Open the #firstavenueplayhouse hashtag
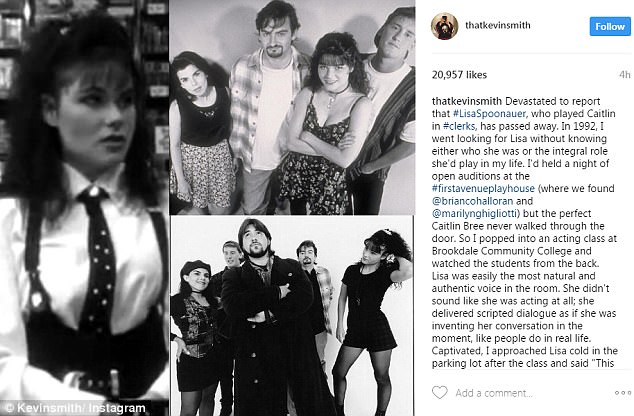This screenshot has width=634, height=416. [x=483, y=188]
